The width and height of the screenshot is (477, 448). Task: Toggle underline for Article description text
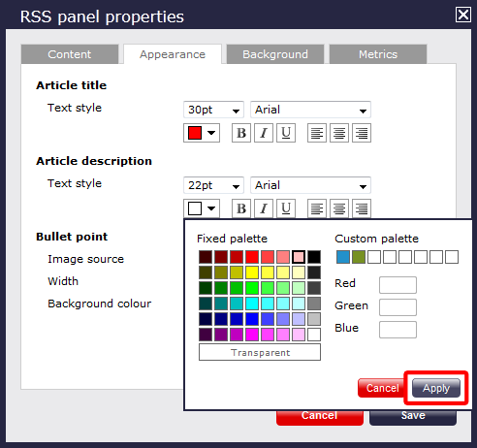(286, 208)
